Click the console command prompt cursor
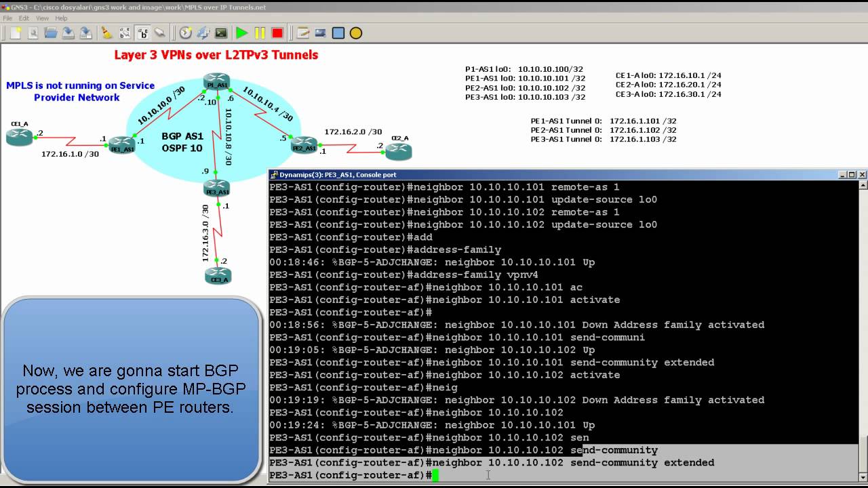The height and width of the screenshot is (488, 868). pyautogui.click(x=435, y=475)
